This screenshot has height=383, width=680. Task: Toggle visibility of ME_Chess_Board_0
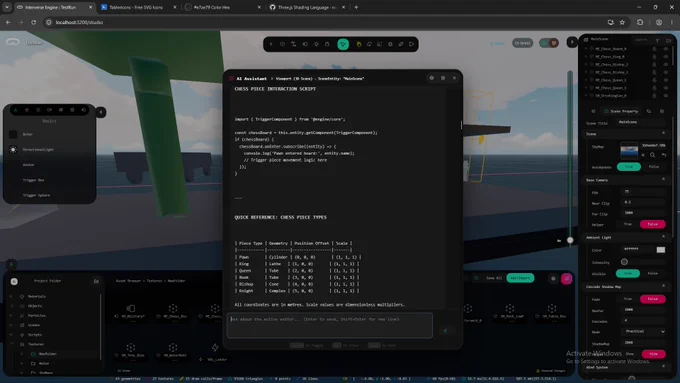point(666,49)
